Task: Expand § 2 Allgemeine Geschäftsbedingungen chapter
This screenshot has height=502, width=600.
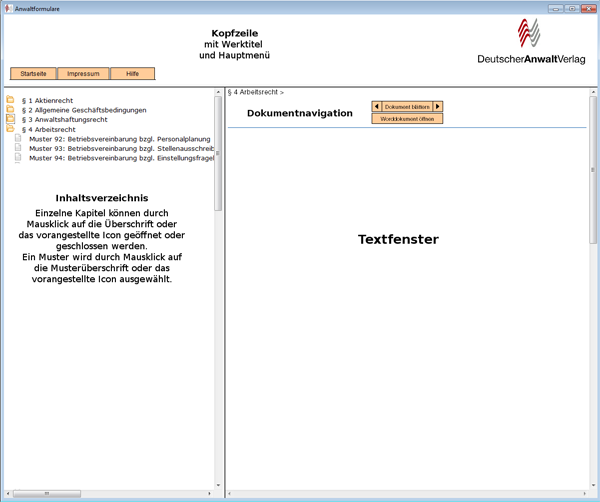Action: [x=84, y=110]
